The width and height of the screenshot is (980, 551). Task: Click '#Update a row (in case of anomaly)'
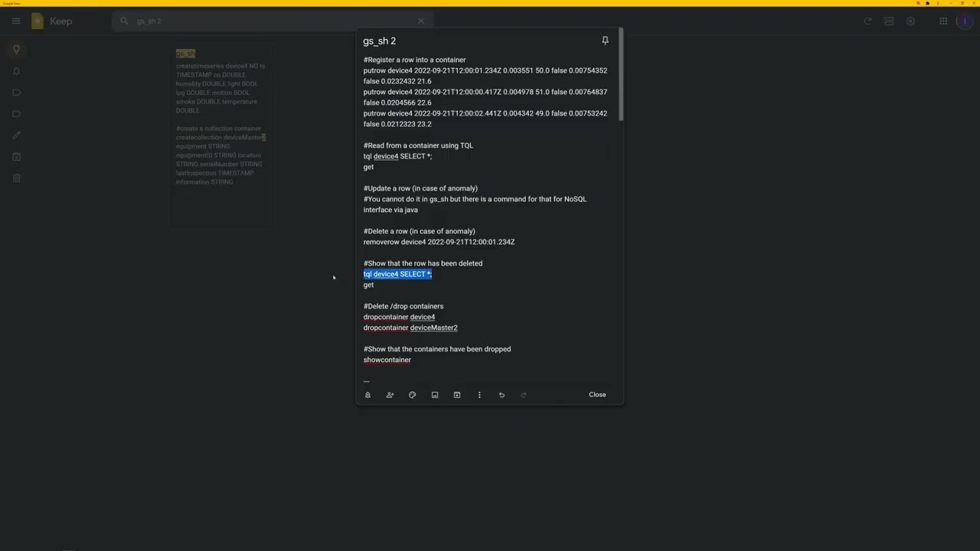pyautogui.click(x=420, y=188)
